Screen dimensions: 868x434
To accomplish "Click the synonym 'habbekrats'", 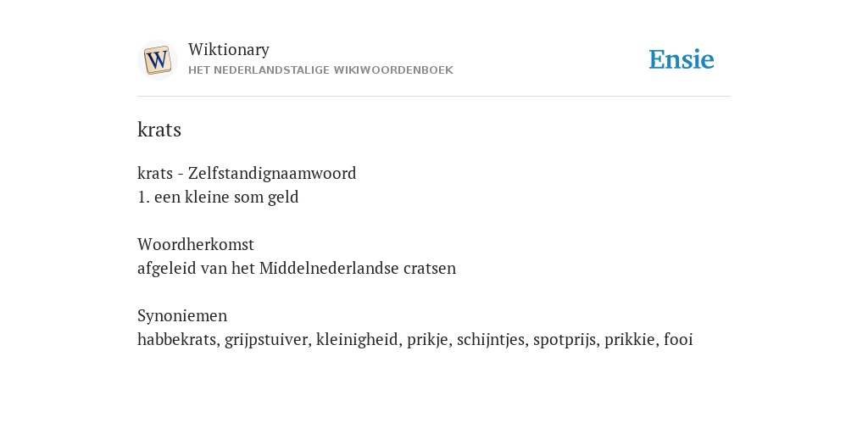I will pyautogui.click(x=179, y=339).
